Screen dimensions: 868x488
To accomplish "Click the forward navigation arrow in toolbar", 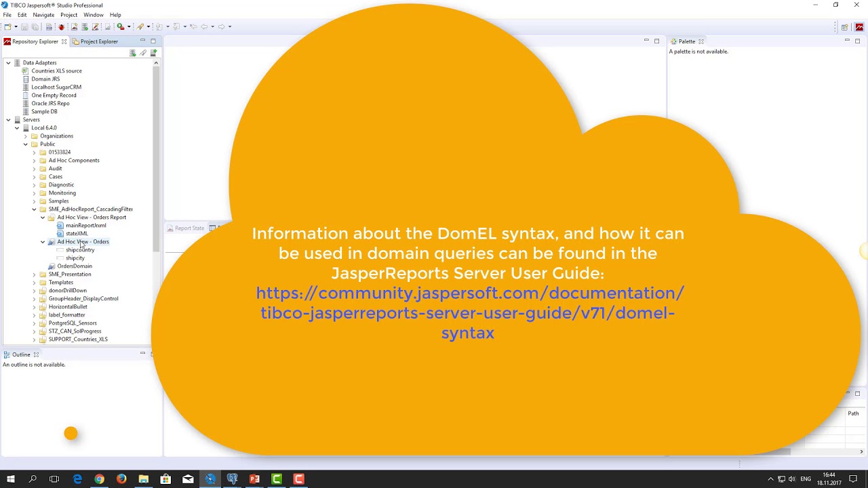I will pyautogui.click(x=221, y=26).
